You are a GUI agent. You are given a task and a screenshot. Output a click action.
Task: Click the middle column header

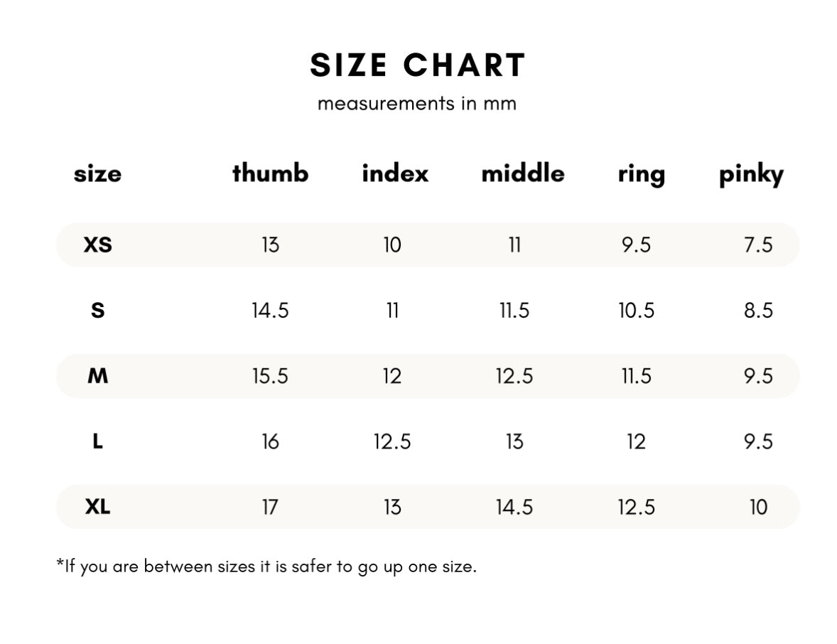pos(523,173)
